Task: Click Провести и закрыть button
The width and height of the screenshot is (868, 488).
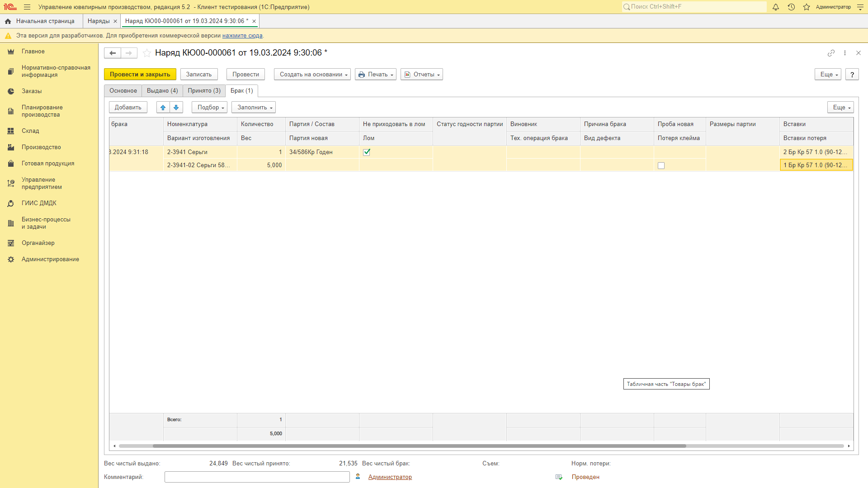Action: [x=140, y=75]
